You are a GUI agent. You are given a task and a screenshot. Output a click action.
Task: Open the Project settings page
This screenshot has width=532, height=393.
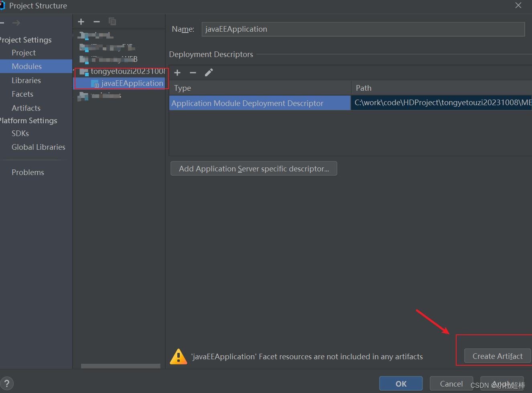[x=24, y=53]
